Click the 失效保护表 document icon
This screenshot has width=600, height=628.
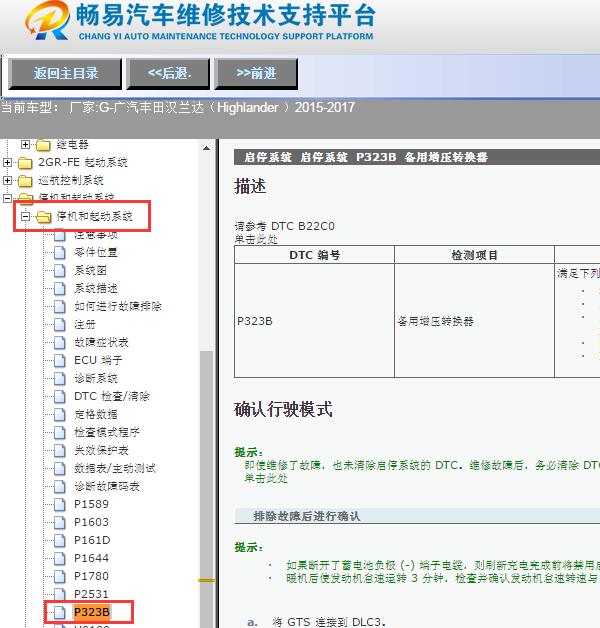[x=60, y=451]
